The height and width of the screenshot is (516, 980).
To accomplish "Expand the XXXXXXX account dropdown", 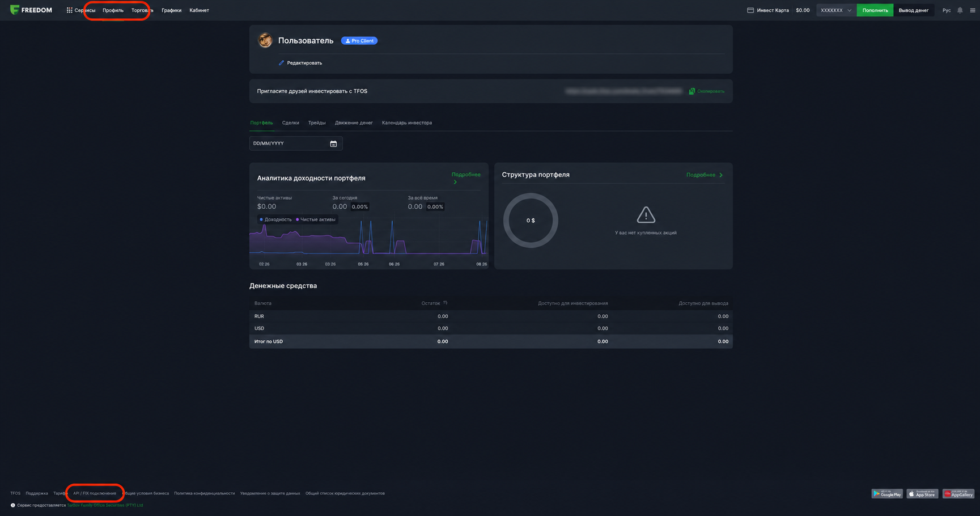I will 836,10.
